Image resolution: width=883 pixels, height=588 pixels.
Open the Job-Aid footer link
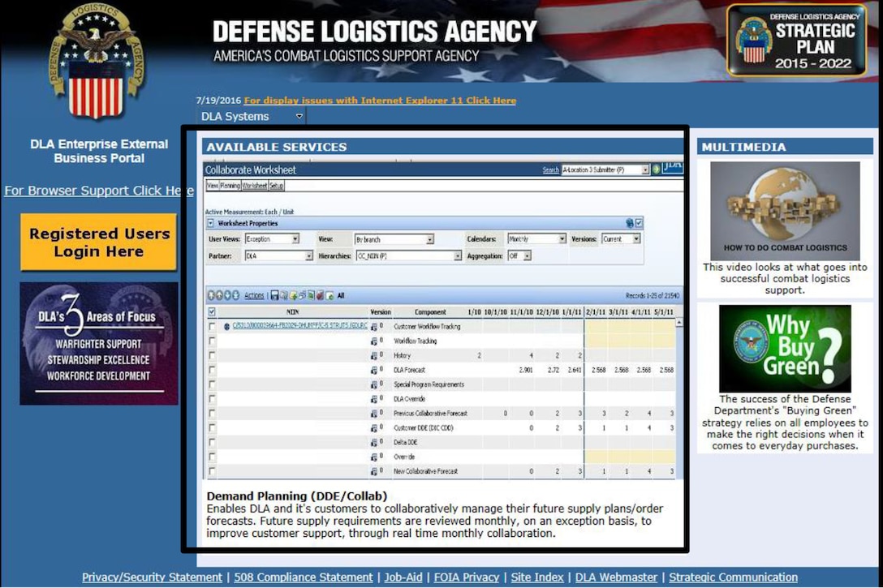click(x=403, y=577)
